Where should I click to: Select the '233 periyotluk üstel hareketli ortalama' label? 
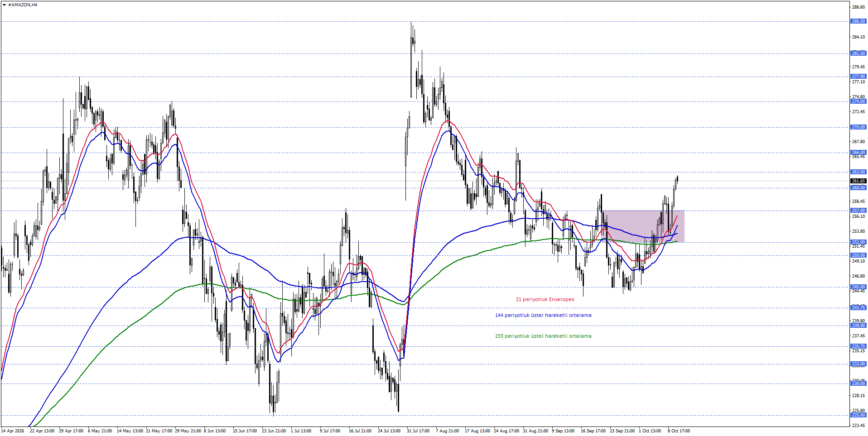tap(543, 336)
